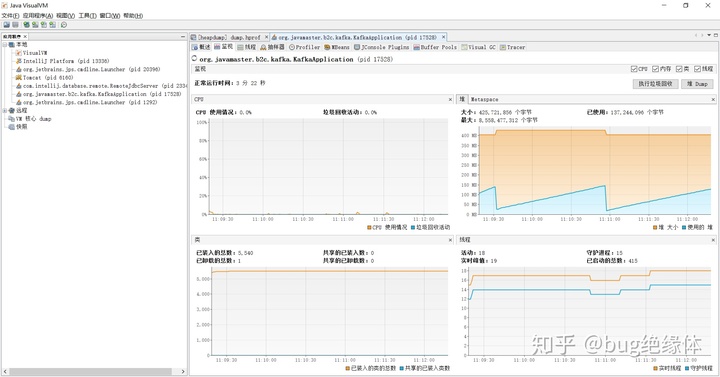Viewport: 720px width, 377px height.
Task: Switch to the 概述 overview tab
Action: pos(201,47)
